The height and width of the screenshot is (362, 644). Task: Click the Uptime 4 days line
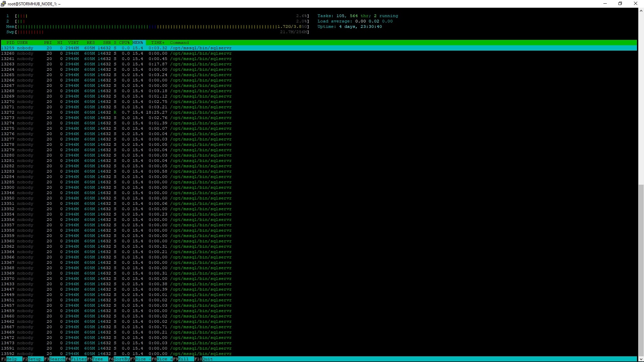(350, 26)
